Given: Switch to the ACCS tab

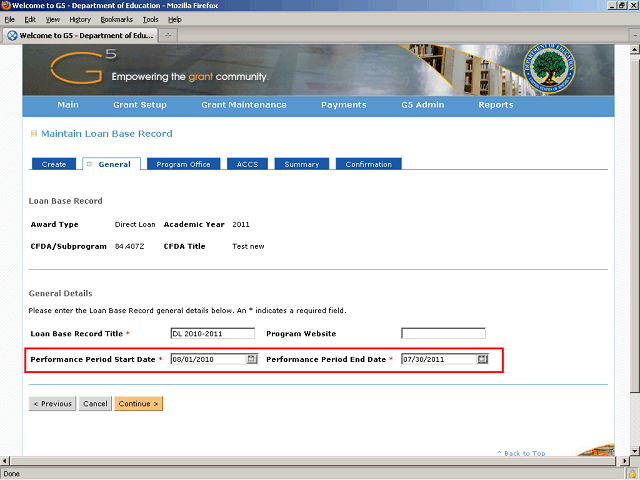Looking at the screenshot, I should [x=247, y=164].
